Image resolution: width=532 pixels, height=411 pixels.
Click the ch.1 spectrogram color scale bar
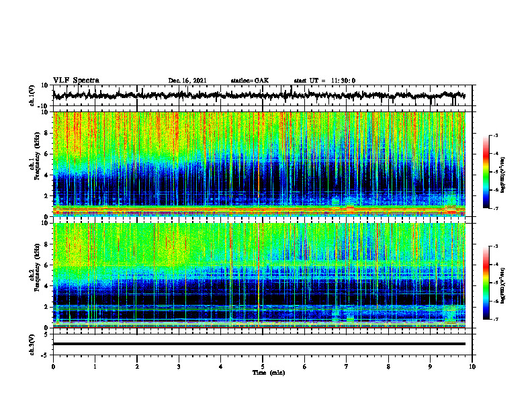[486, 172]
